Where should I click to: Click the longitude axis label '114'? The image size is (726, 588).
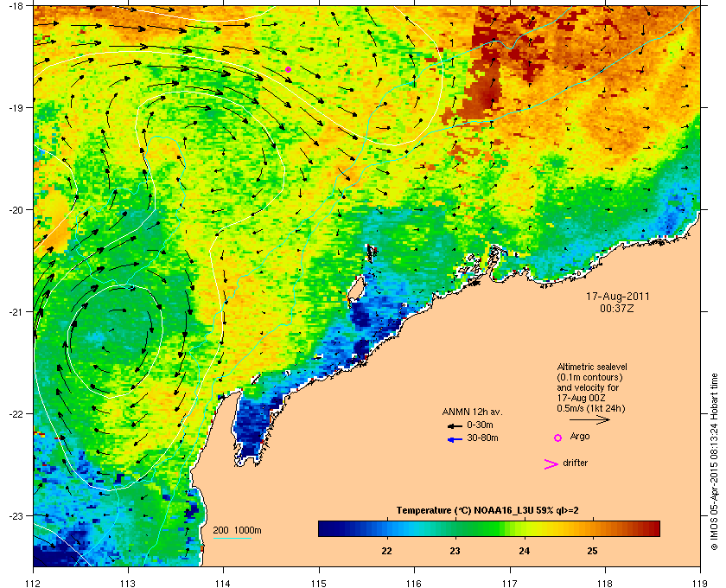tap(223, 583)
